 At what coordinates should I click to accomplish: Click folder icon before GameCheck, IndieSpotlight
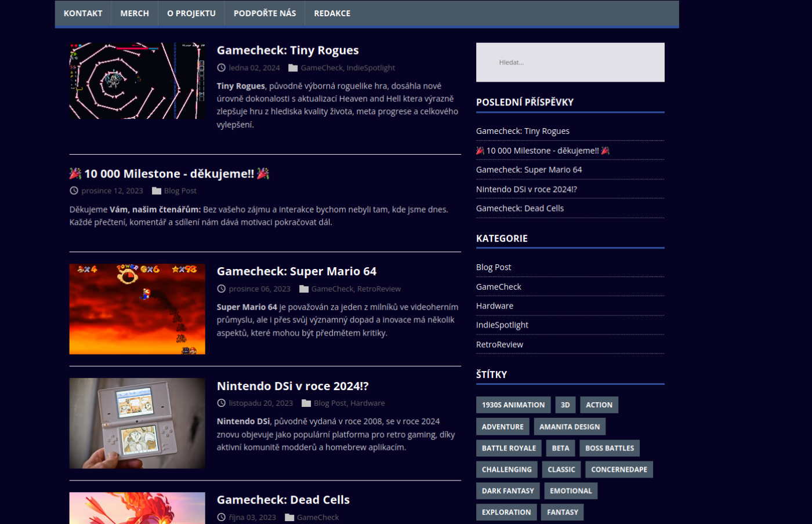click(293, 68)
